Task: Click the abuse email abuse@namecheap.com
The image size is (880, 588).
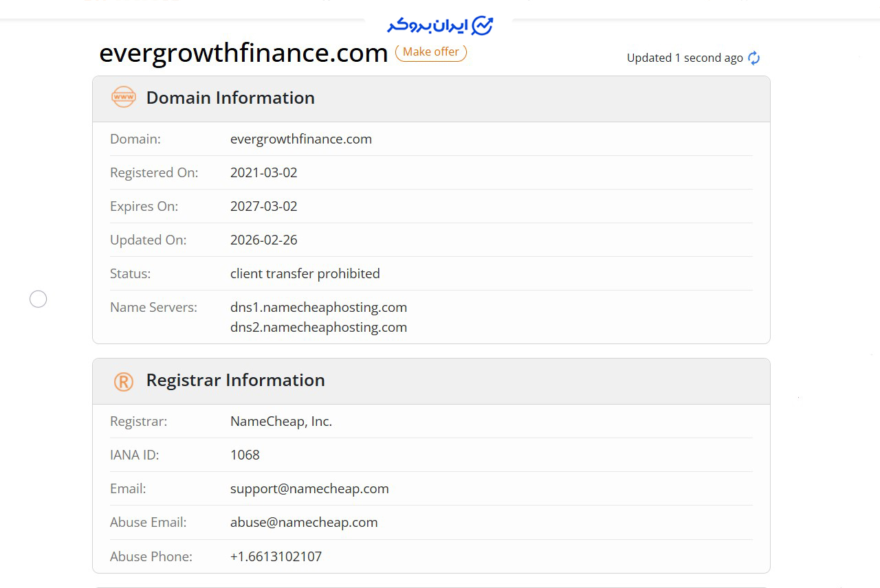Action: [304, 522]
